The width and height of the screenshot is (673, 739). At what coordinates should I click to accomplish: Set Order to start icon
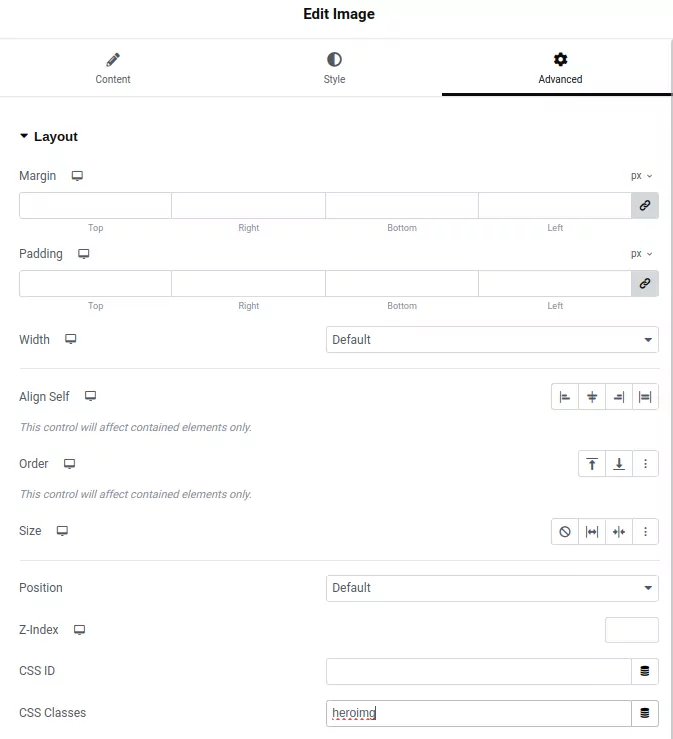coord(592,464)
